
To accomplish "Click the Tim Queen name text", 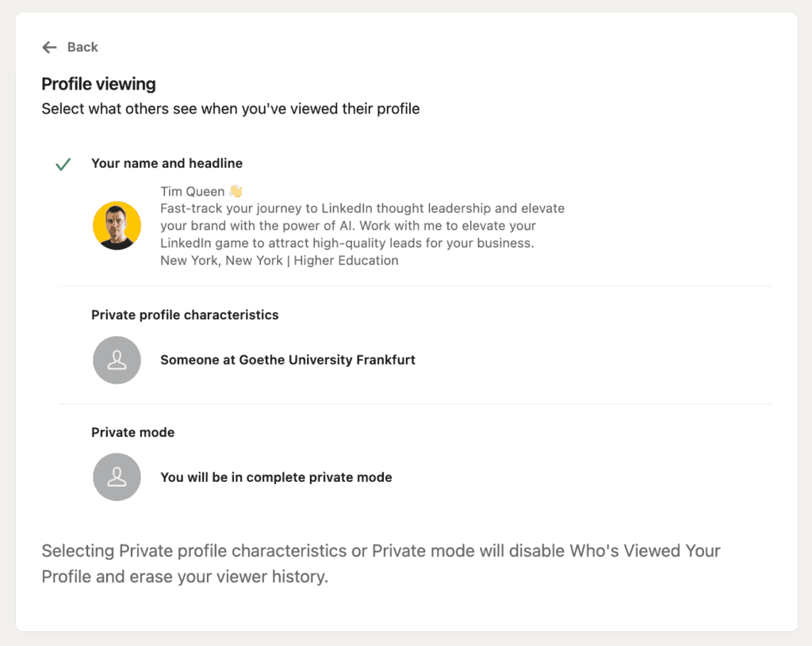I will click(x=193, y=191).
